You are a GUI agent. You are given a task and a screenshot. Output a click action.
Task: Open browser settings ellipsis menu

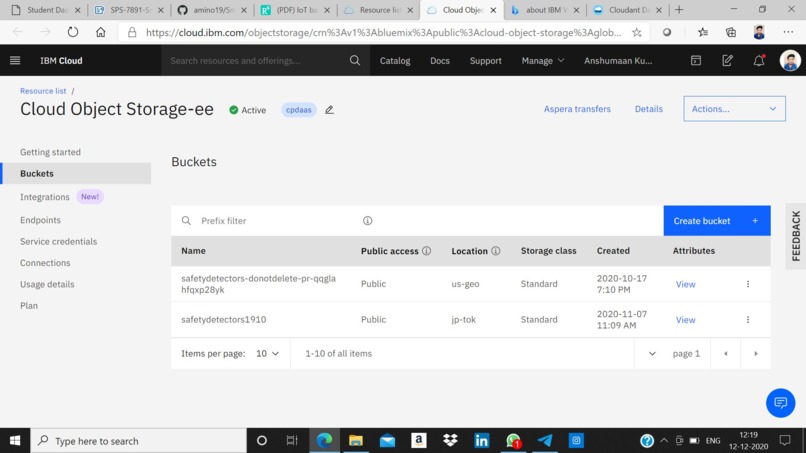[x=788, y=32]
